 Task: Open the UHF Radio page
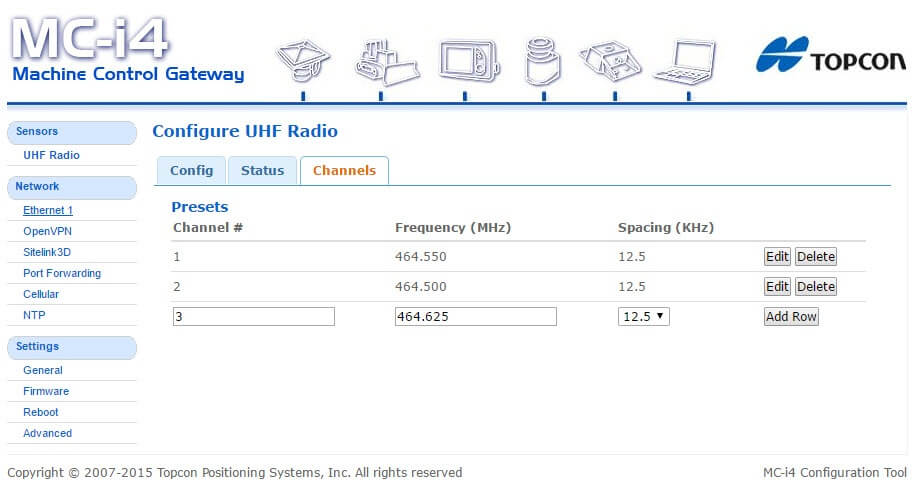coord(51,155)
